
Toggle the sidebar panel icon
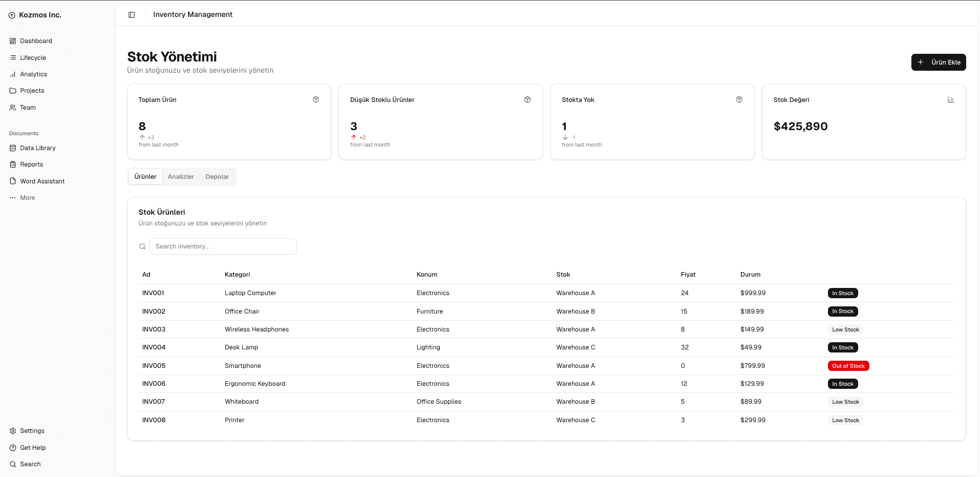point(132,15)
